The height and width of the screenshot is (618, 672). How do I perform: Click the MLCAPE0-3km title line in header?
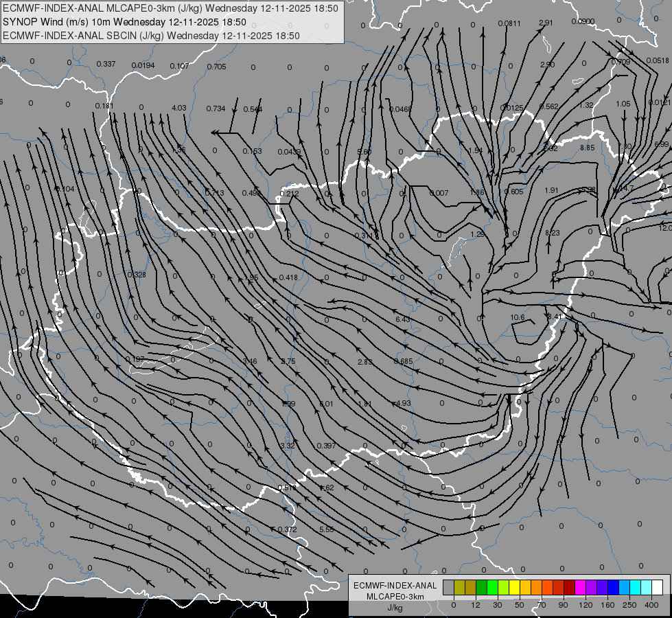pyautogui.click(x=170, y=8)
